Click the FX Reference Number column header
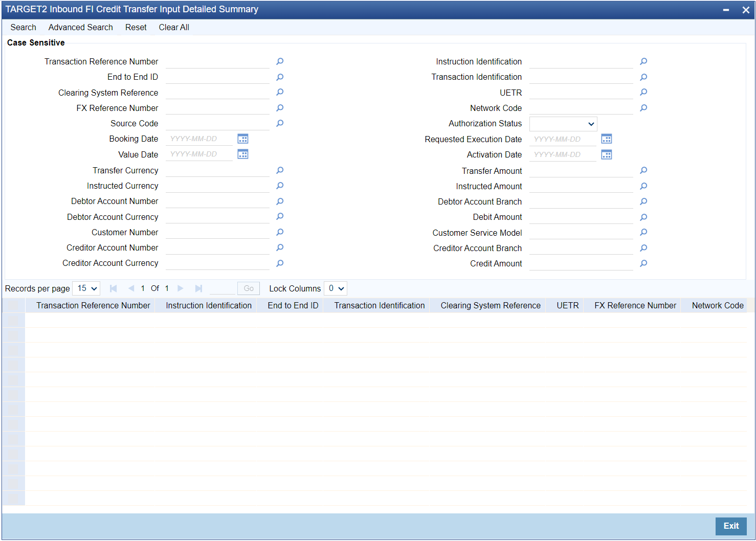Screen dimensions: 756x541 point(635,306)
